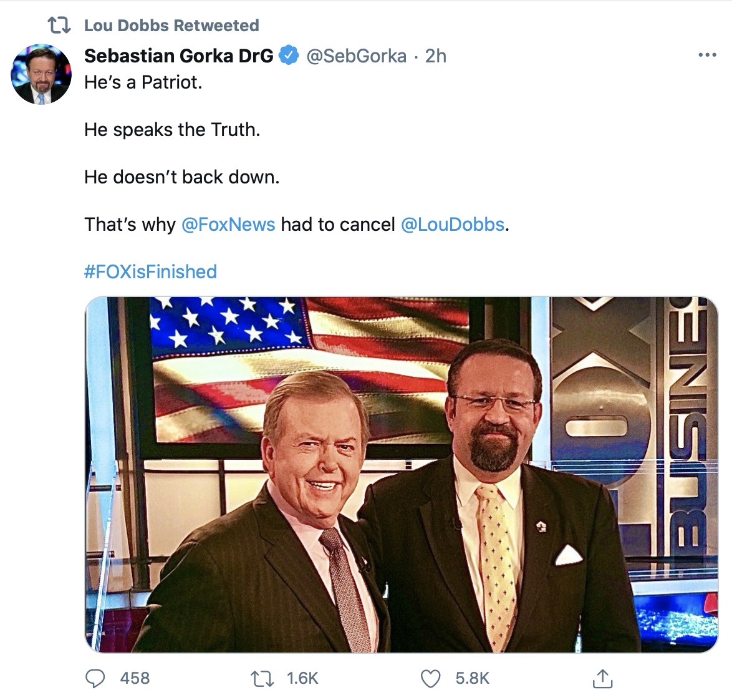Image resolution: width=732 pixels, height=700 pixels.
Task: Like the tweet with the heart icon
Action: (430, 679)
